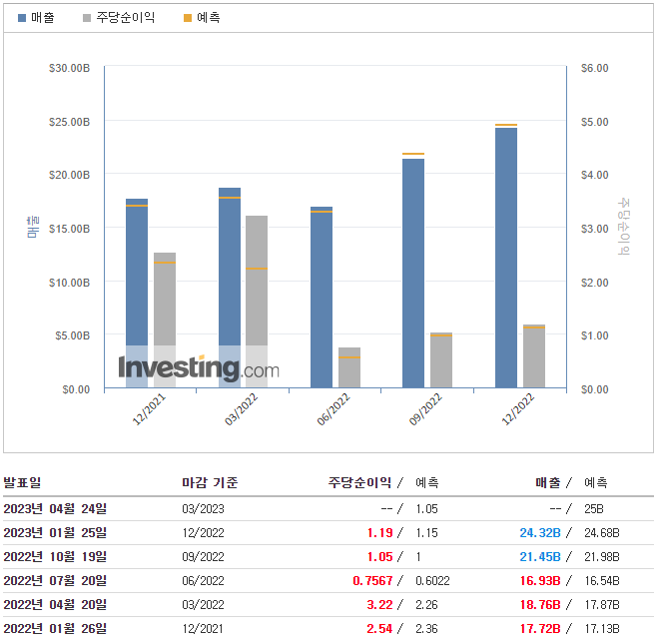Click the orange 예측 legend swatch
The image size is (659, 644).
[x=188, y=18]
